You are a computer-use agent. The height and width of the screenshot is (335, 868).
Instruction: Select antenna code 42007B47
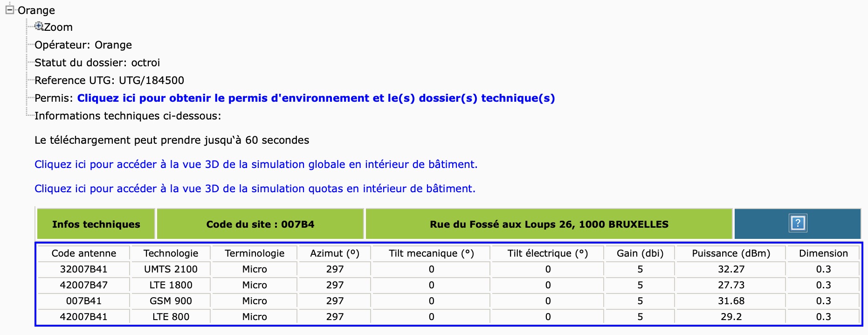[x=84, y=285]
